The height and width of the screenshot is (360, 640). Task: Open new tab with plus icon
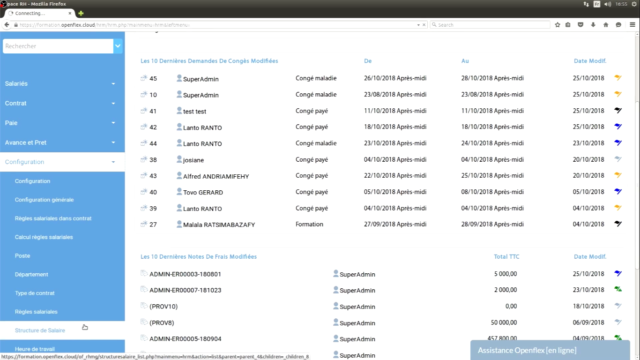[x=81, y=13]
